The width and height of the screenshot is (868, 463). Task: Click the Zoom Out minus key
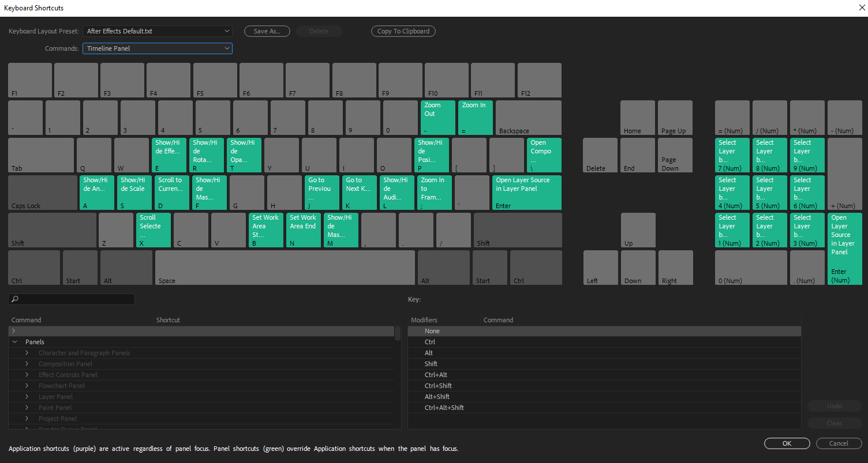[x=438, y=118]
